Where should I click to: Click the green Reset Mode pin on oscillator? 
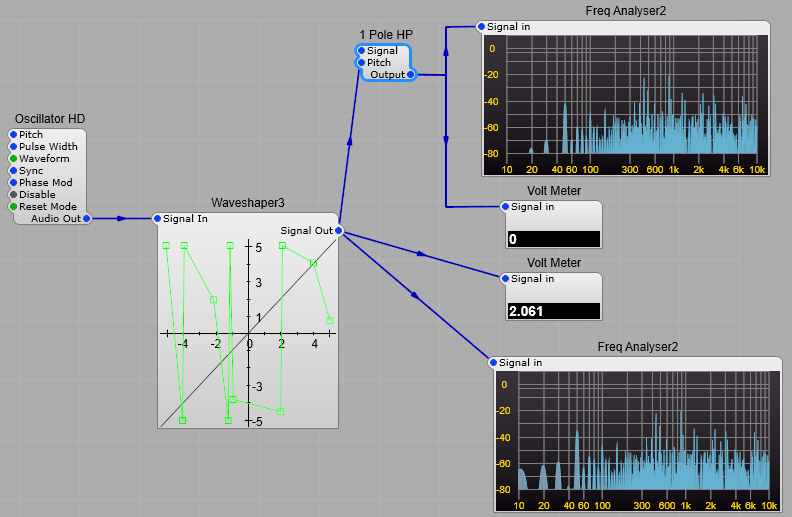(x=14, y=206)
